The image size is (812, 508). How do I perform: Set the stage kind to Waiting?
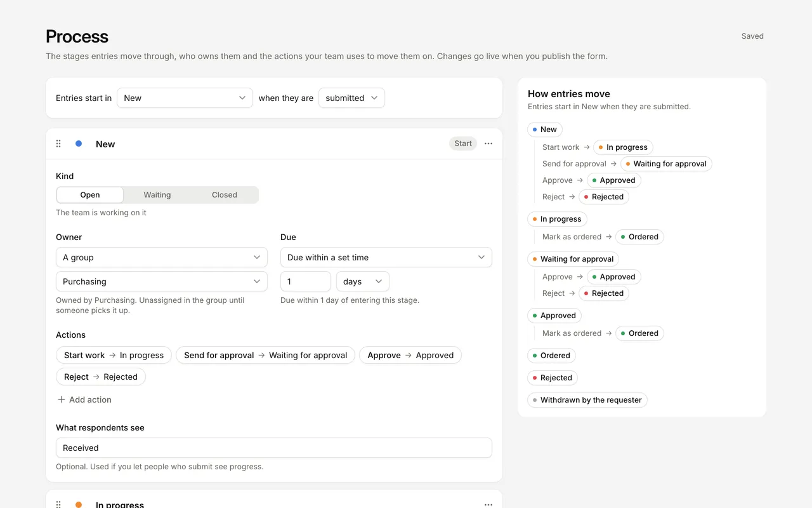(157, 195)
